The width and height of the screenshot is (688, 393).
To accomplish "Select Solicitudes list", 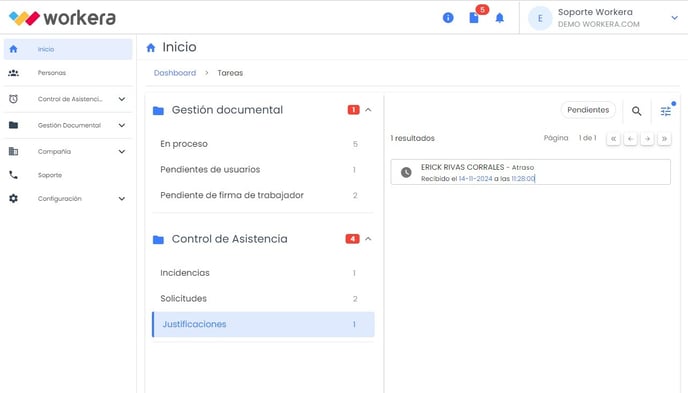I will [263, 299].
